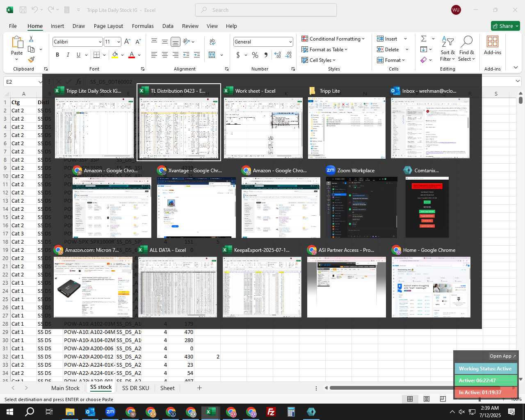Open Zoom from the taskbar
Viewport: 525px width, 420px height.
point(110,412)
